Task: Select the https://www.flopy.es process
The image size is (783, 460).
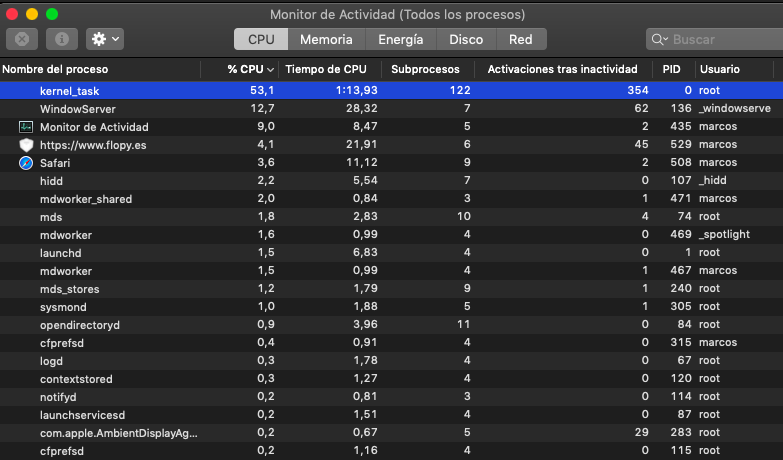Action: 93,145
